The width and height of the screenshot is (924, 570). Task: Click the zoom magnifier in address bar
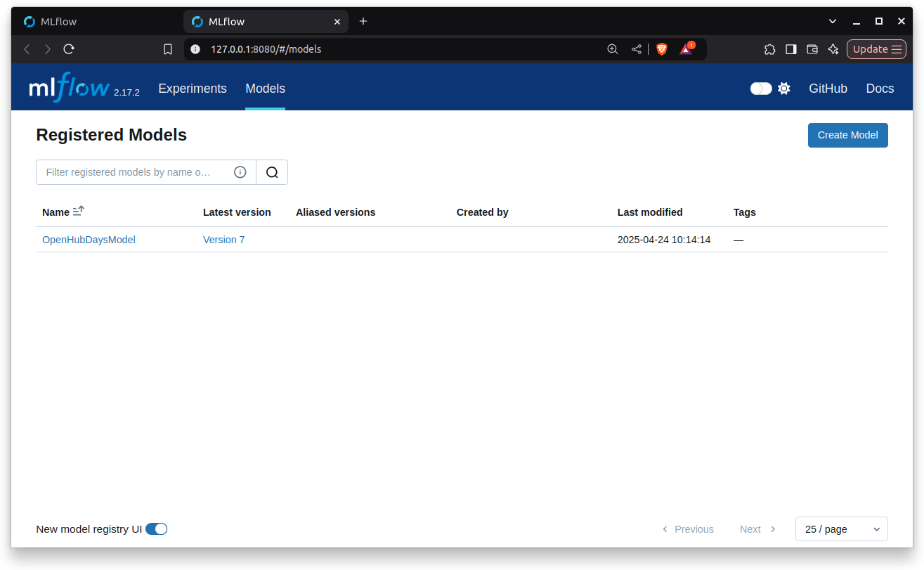click(x=613, y=49)
